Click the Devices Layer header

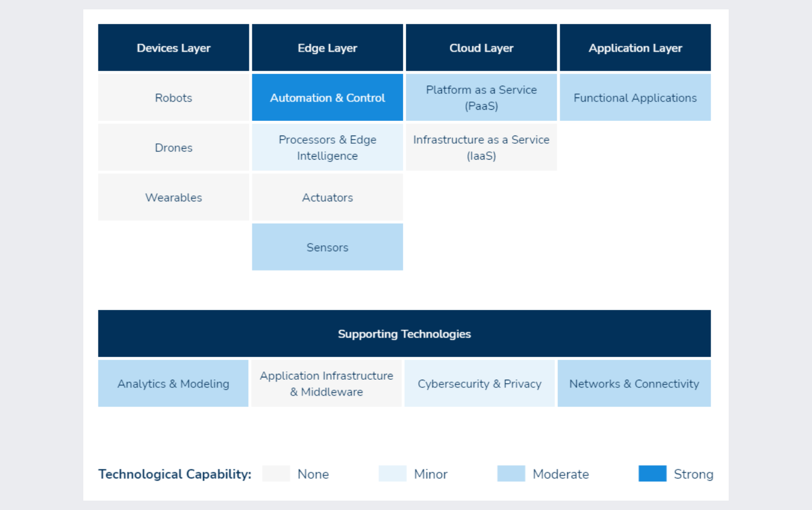174,48
